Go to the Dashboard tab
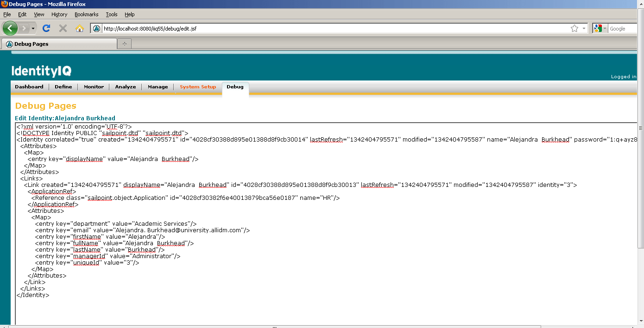This screenshot has height=328, width=644. pyautogui.click(x=29, y=87)
